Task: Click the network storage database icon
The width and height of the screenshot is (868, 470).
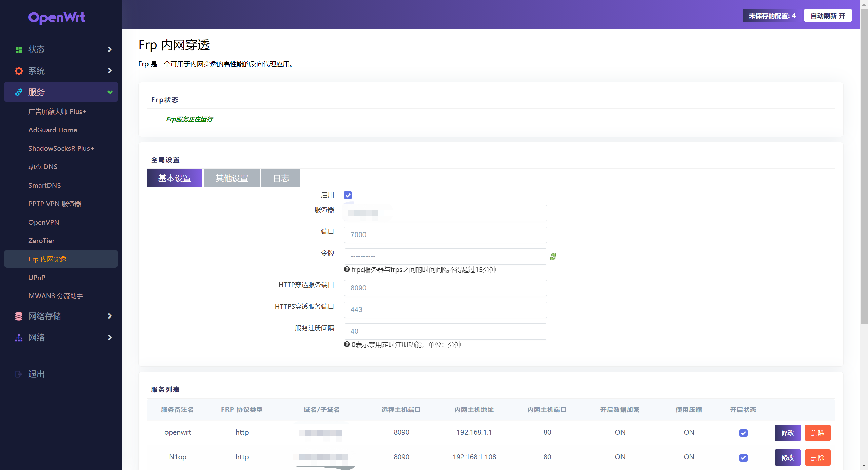Action: pos(19,316)
